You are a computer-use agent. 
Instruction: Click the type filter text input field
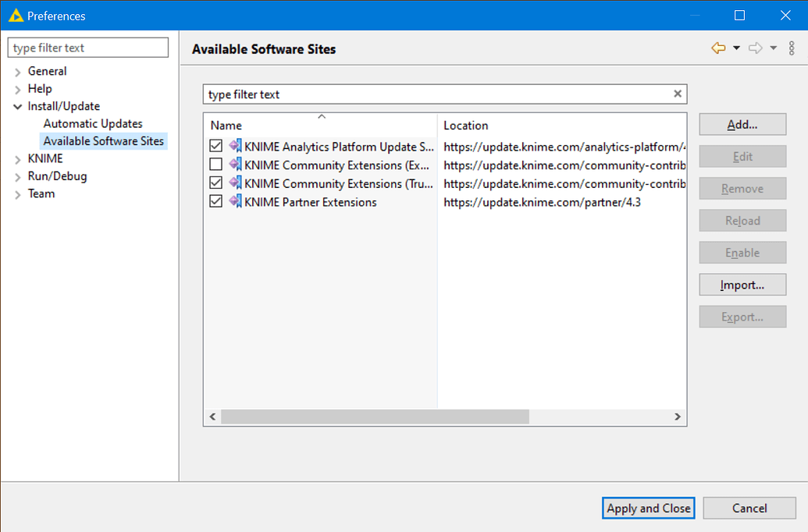coord(87,47)
